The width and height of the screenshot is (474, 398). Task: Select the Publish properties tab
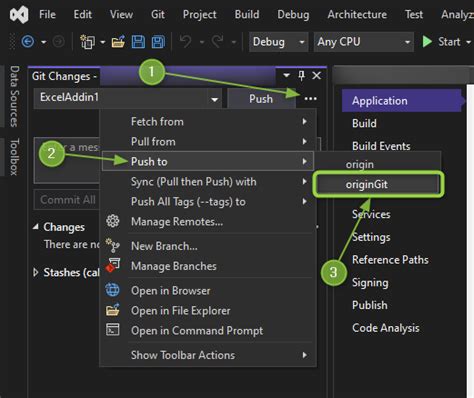click(370, 305)
